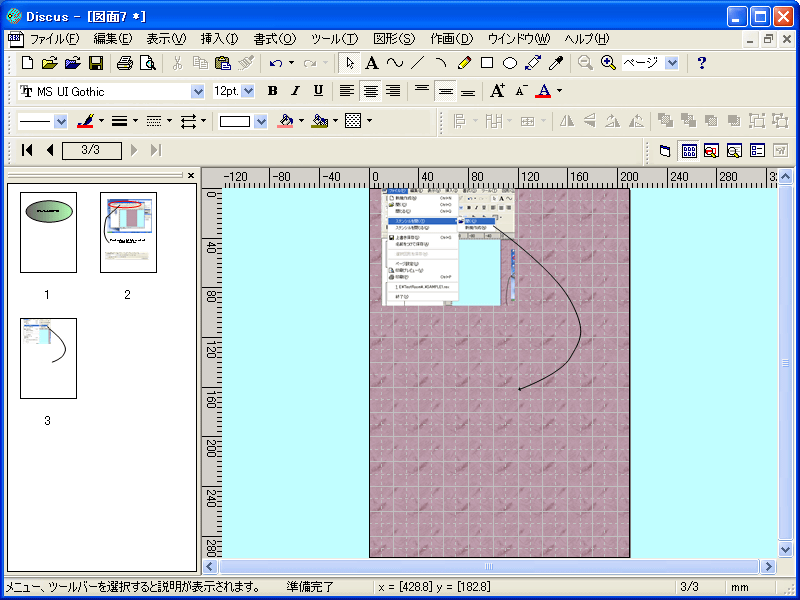
Task: Select the straight line tool
Action: [x=418, y=63]
